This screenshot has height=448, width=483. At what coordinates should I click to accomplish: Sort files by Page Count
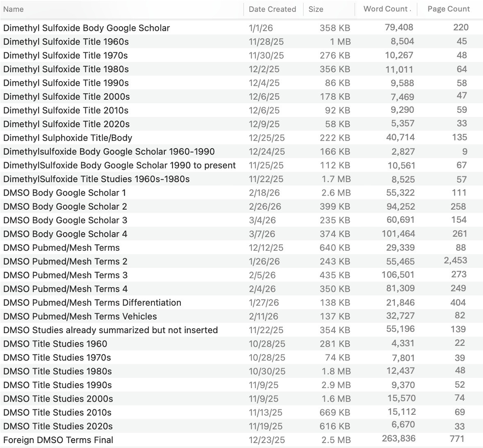coord(448,9)
